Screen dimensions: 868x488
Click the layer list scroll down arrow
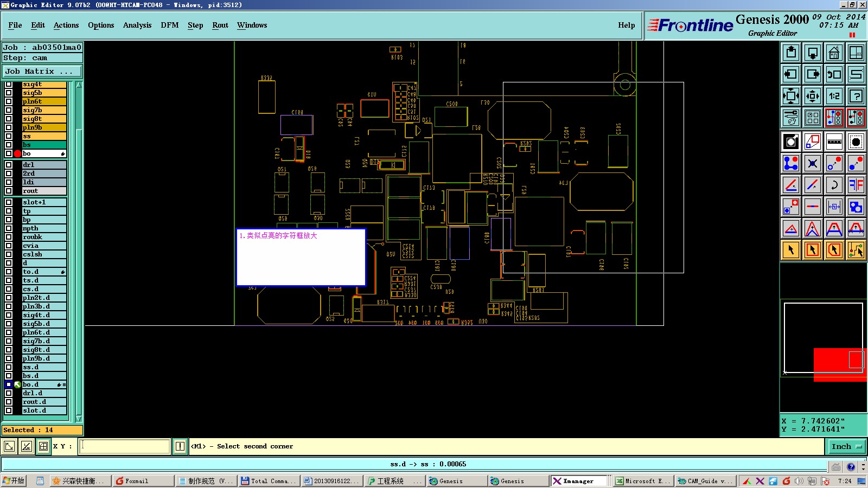pyautogui.click(x=79, y=419)
